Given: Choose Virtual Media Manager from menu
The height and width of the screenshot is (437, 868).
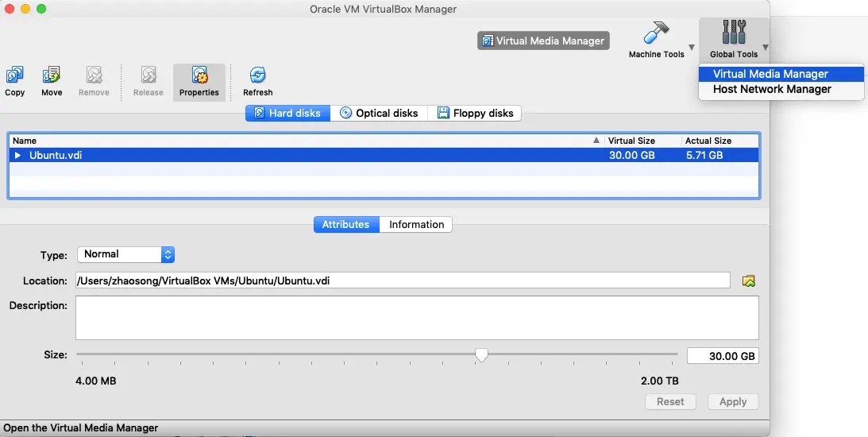Looking at the screenshot, I should 781,74.
